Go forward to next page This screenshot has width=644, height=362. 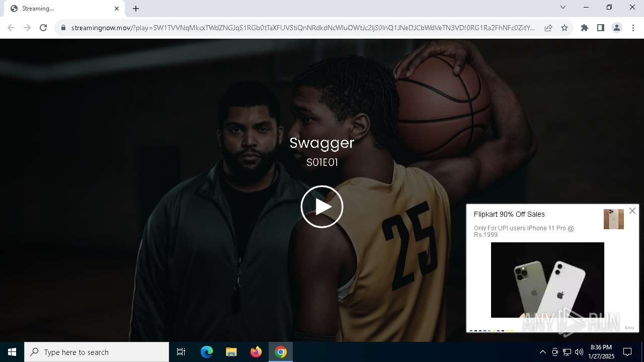(x=27, y=28)
